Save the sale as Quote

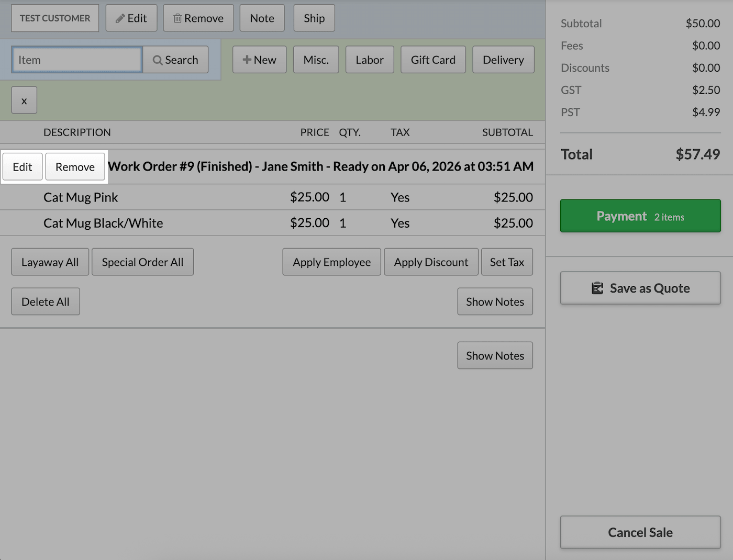point(640,288)
